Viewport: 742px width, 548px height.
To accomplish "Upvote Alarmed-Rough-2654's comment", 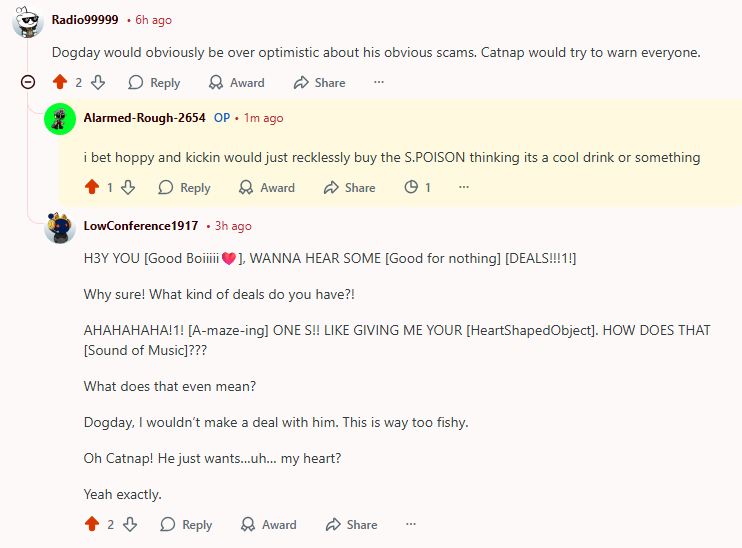I will pyautogui.click(x=92, y=187).
